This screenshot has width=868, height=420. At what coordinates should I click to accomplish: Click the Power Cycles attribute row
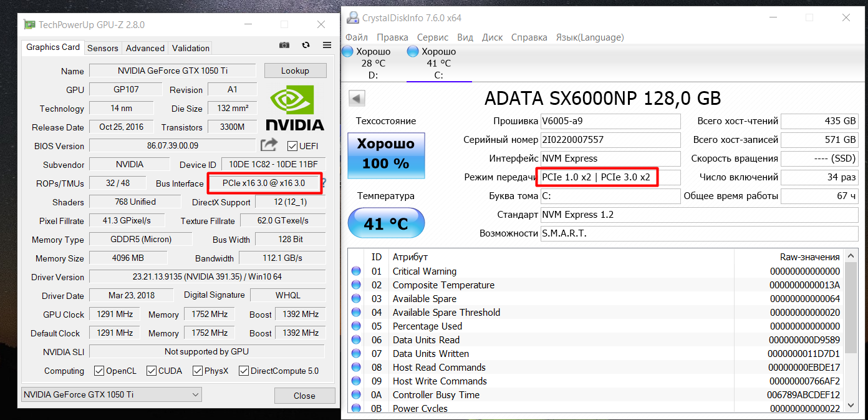[596, 408]
